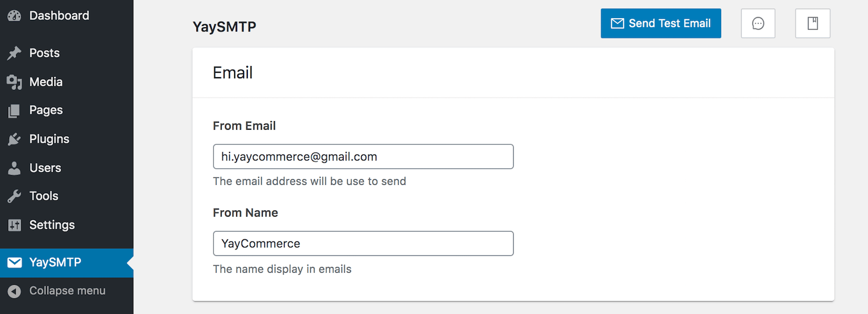868x314 pixels.
Task: Navigate to the Plugins menu entry
Action: click(49, 138)
